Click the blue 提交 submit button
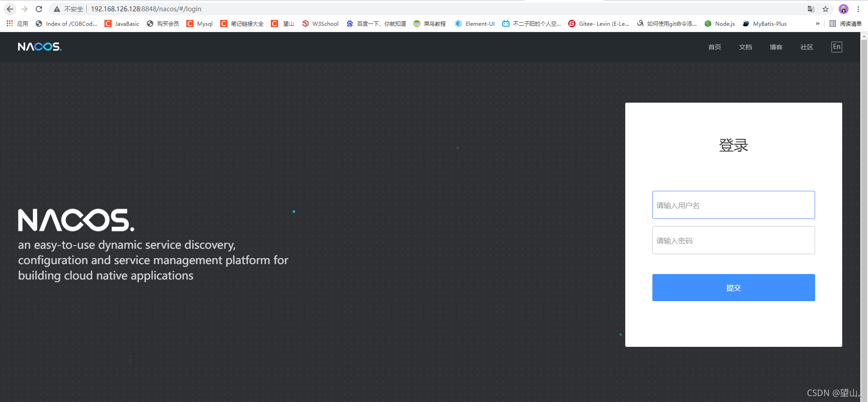The width and height of the screenshot is (868, 402). point(733,288)
